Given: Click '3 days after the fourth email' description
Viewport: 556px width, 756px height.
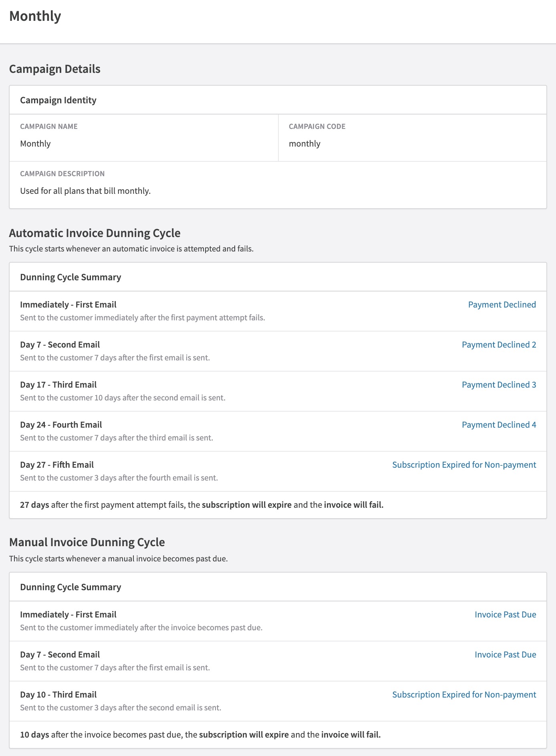Looking at the screenshot, I should [119, 478].
